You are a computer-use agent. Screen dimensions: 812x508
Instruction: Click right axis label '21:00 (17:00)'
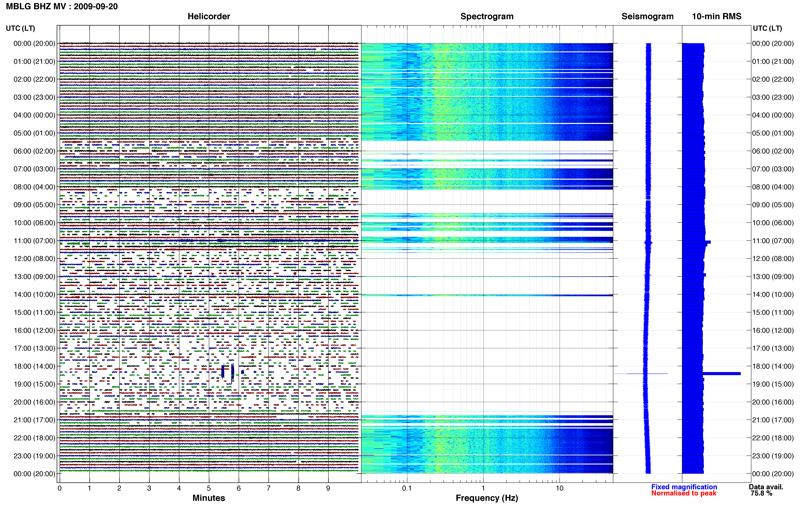click(x=773, y=420)
